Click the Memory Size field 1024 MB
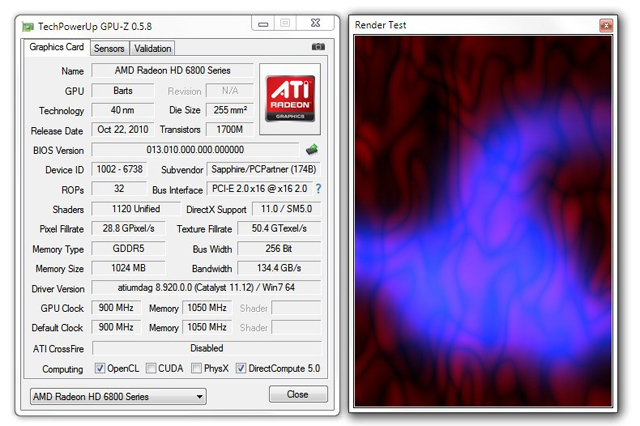This screenshot has width=640, height=426. pos(129,268)
